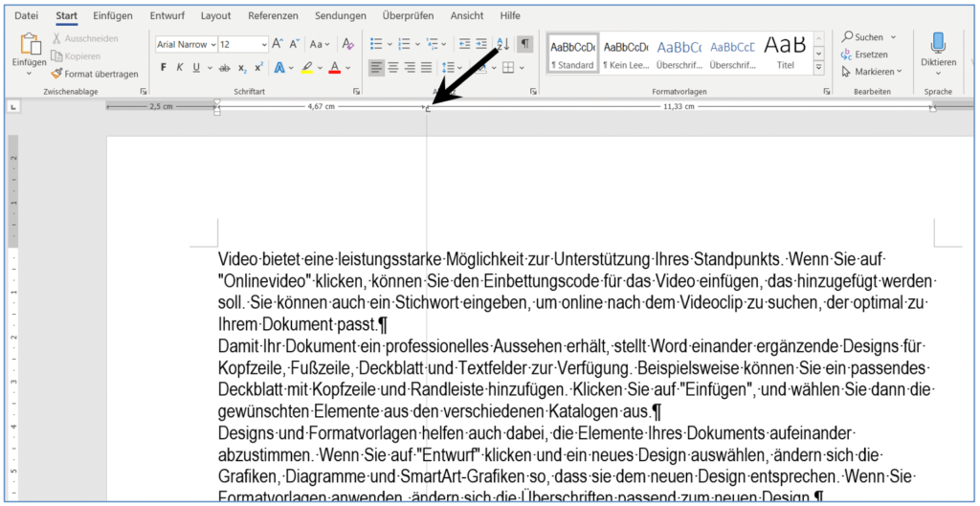The width and height of the screenshot is (980, 506).
Task: Open Schriftart dialog launcher
Action: coord(356,92)
